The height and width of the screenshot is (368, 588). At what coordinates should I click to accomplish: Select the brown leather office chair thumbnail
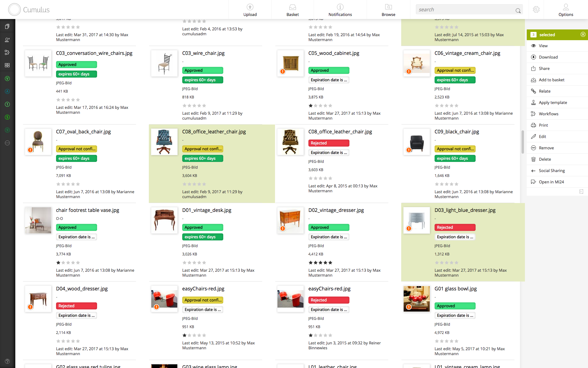(x=290, y=142)
